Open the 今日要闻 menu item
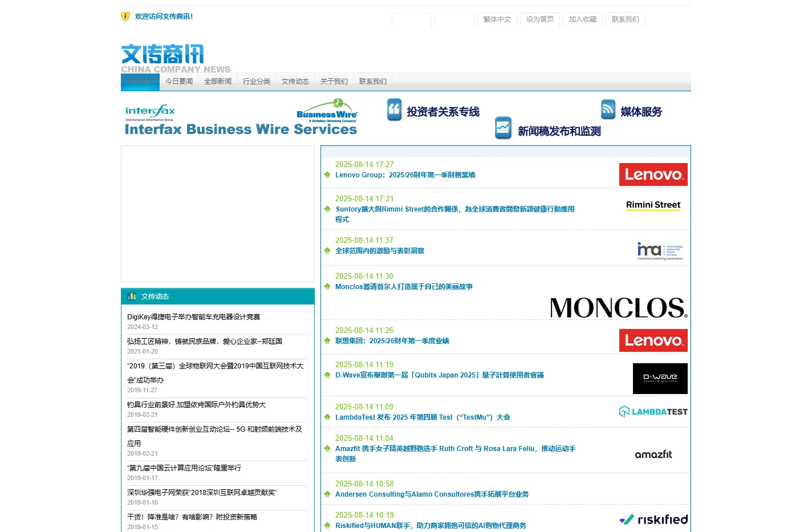This screenshot has height=532, width=812. 179,82
